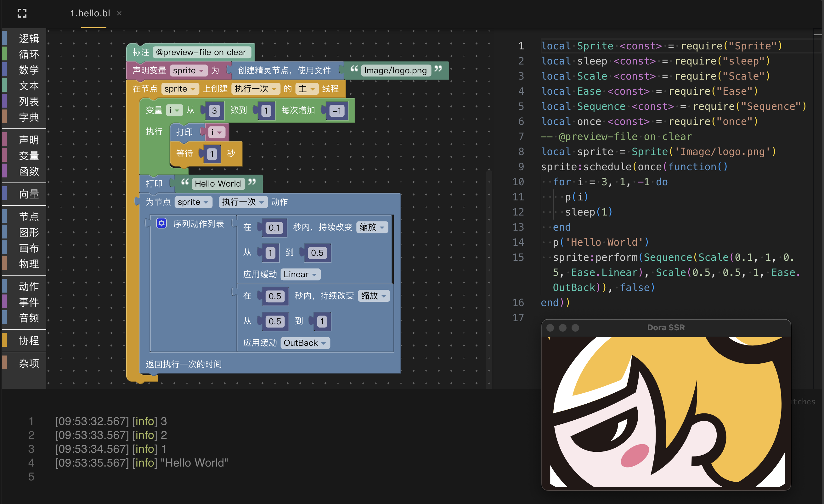Click the yellow minimize dot of Dora SSR window
824x504 pixels.
pos(563,328)
